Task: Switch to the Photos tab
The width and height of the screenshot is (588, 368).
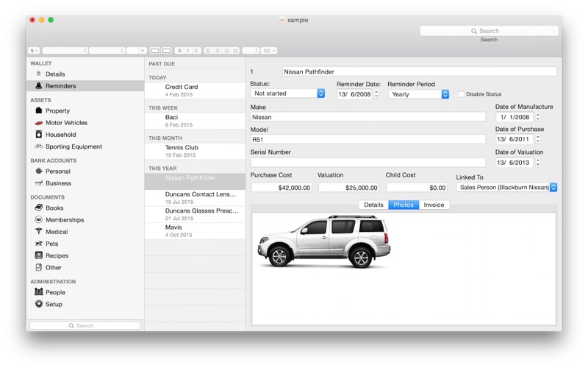Action: tap(404, 205)
